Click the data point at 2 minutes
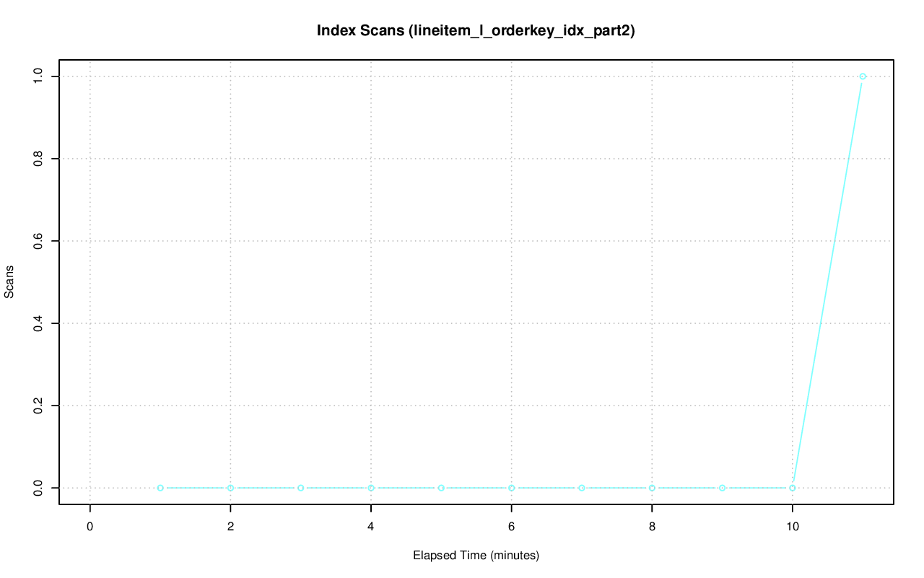The image size is (924, 578). (230, 488)
